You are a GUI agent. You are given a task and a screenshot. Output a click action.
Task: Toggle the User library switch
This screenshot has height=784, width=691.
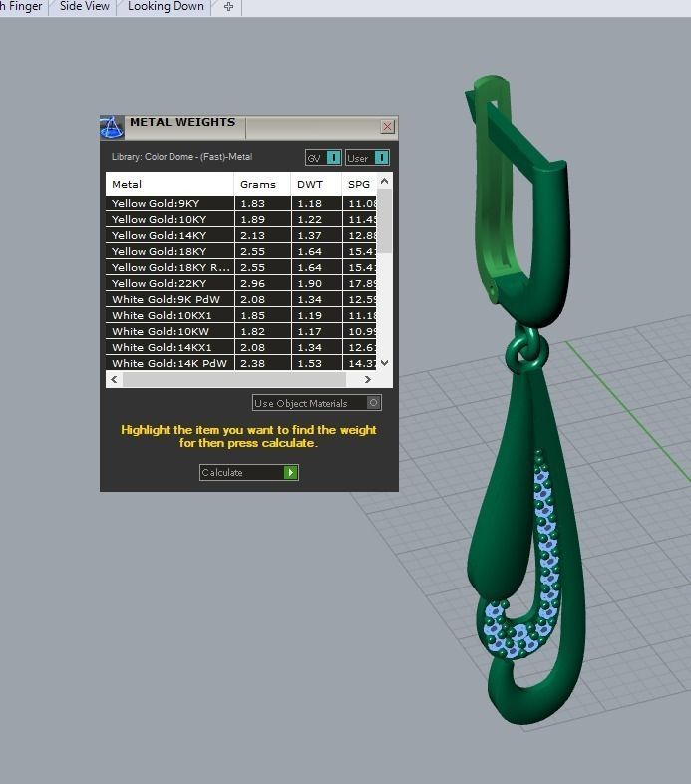[x=367, y=158]
